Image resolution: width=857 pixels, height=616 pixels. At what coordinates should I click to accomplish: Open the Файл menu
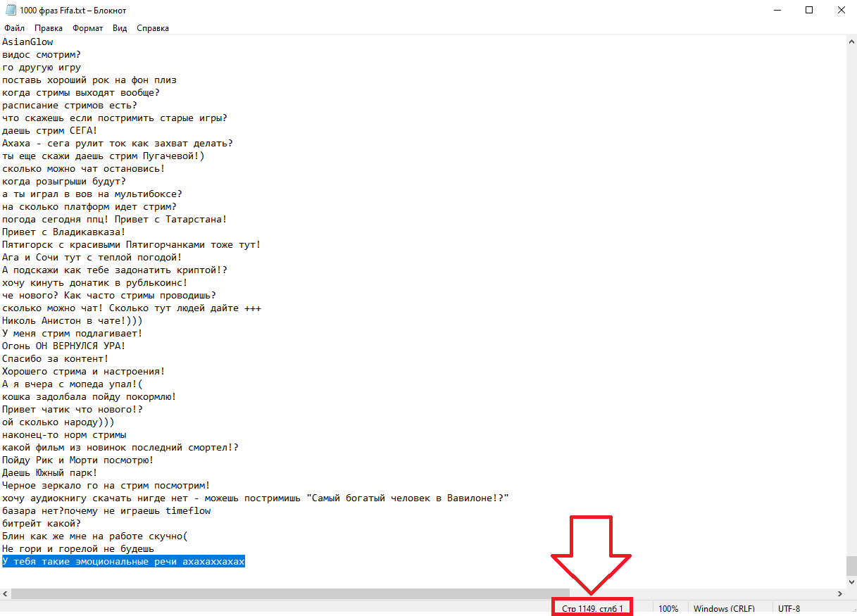(14, 28)
